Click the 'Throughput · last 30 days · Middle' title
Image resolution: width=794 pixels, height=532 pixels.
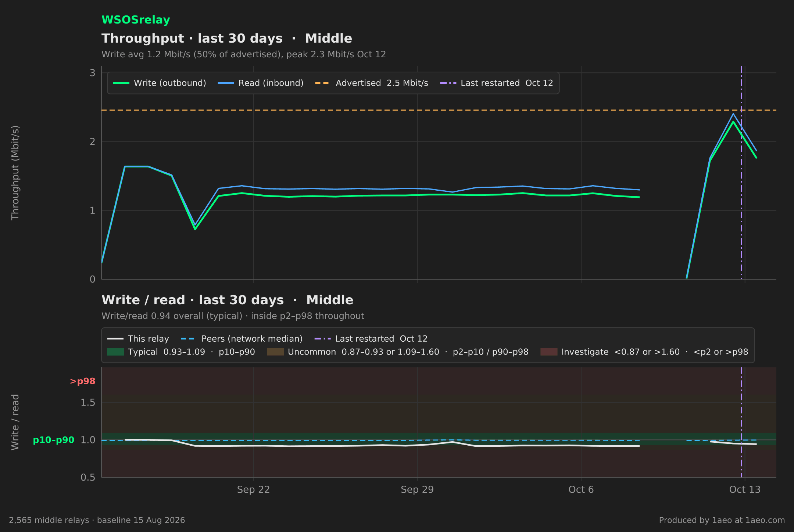(227, 39)
